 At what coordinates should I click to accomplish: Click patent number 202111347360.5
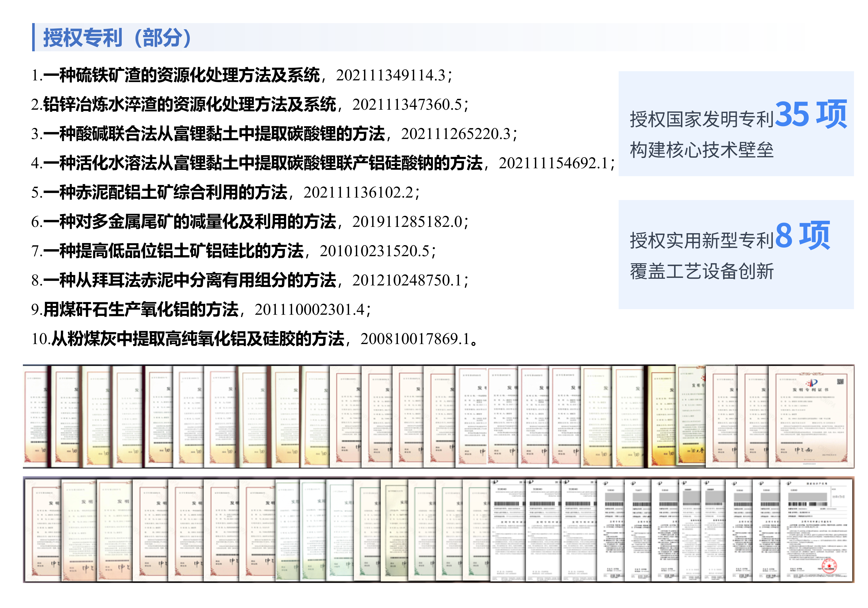click(x=407, y=105)
